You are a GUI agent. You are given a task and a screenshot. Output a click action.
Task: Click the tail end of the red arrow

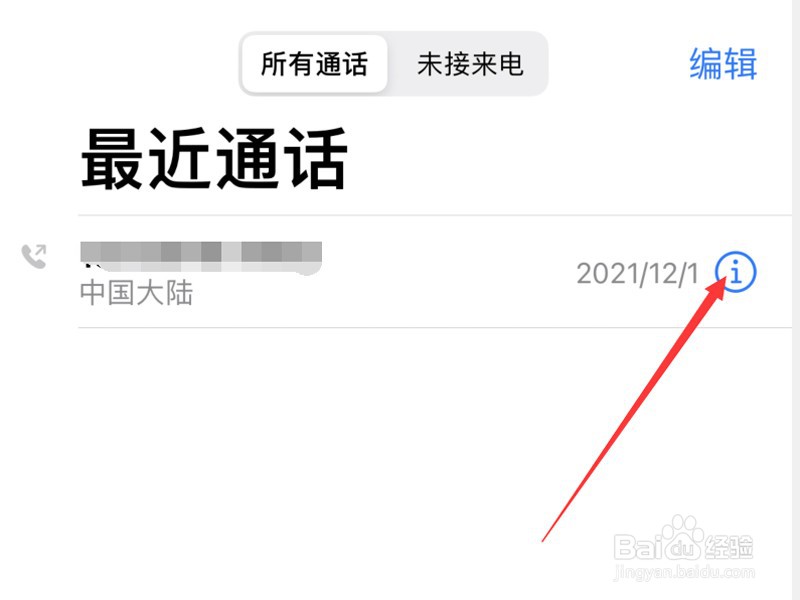pyautogui.click(x=545, y=538)
